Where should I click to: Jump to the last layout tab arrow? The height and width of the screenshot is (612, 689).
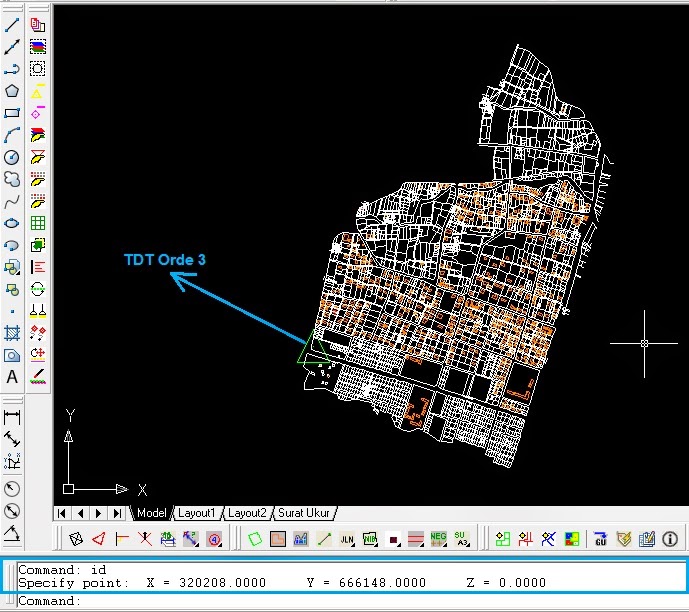[118, 513]
